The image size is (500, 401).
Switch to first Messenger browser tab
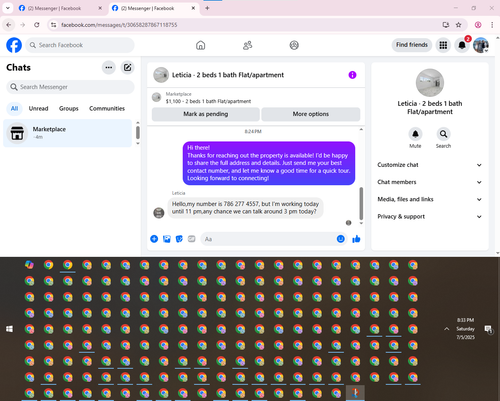[60, 8]
